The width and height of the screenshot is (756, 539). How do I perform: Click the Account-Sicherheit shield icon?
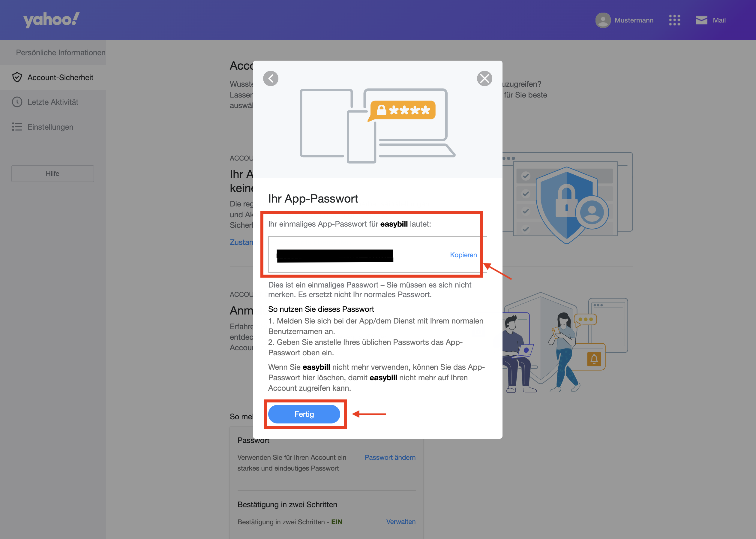(17, 77)
